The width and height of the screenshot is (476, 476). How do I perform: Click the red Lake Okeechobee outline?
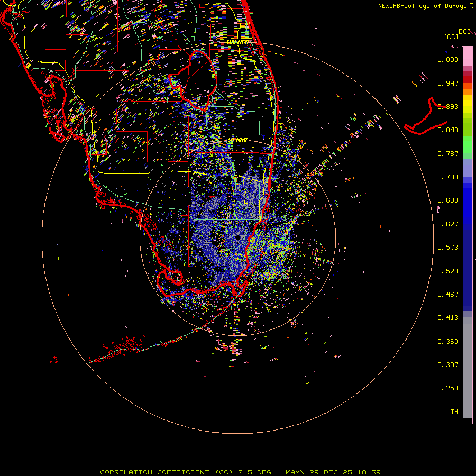193,81
